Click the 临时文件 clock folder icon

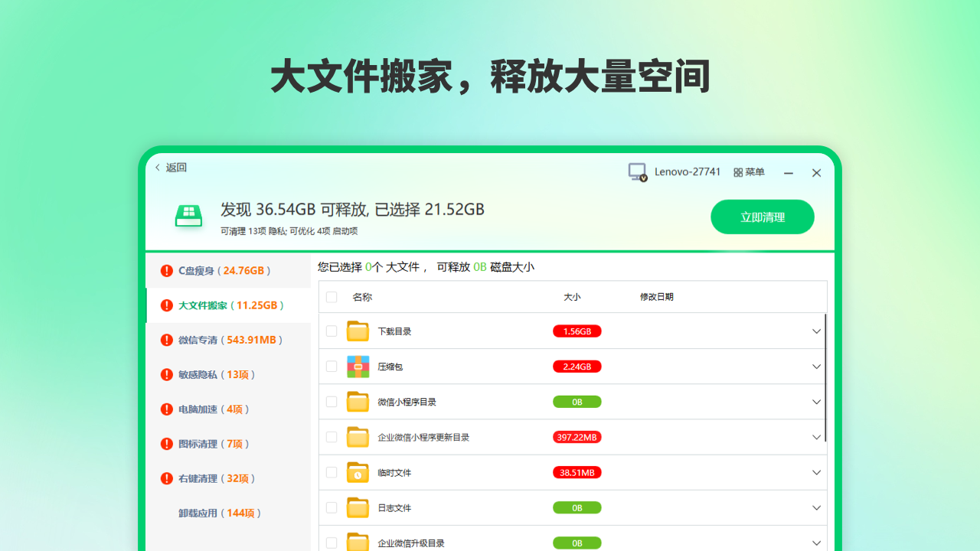coord(358,471)
